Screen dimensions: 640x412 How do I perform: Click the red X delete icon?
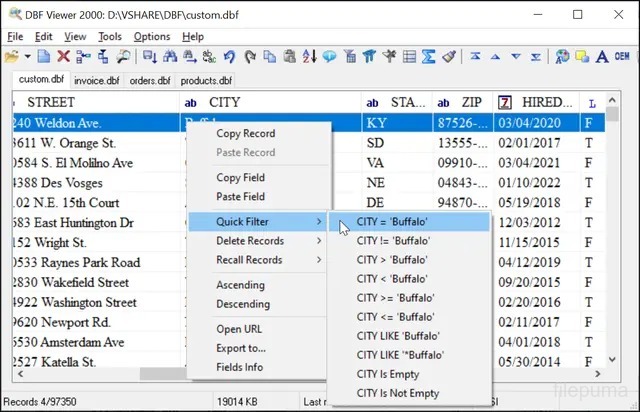pos(63,57)
